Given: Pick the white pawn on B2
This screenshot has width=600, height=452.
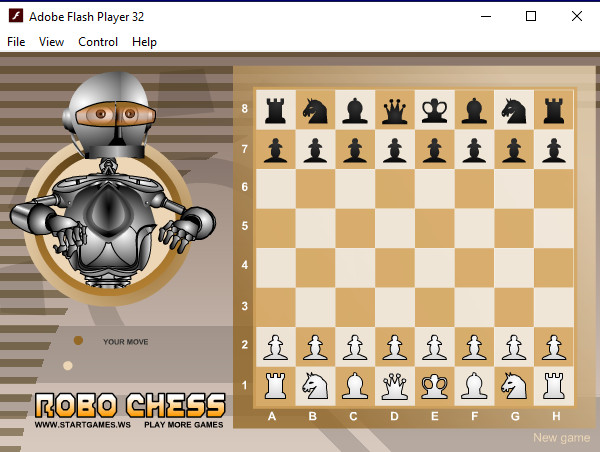Looking at the screenshot, I should point(315,347).
